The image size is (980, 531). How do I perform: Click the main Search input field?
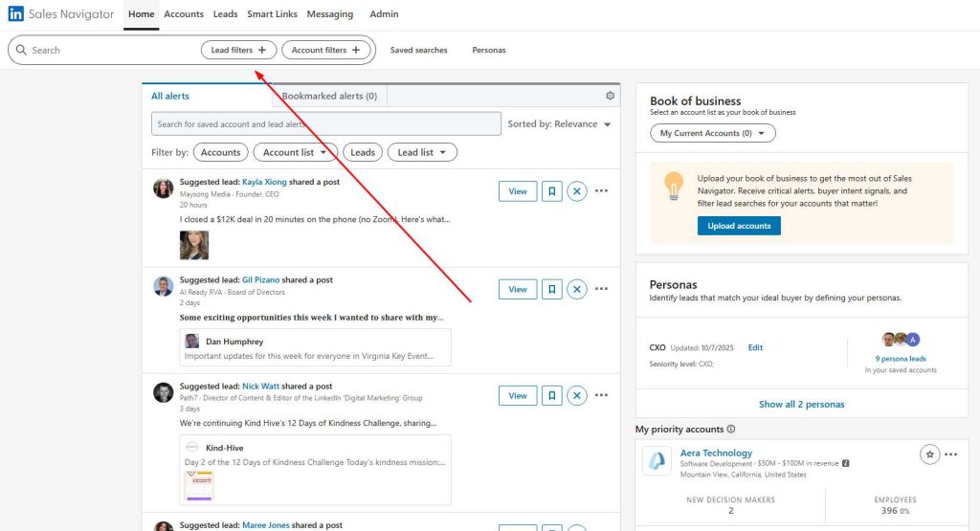click(113, 50)
